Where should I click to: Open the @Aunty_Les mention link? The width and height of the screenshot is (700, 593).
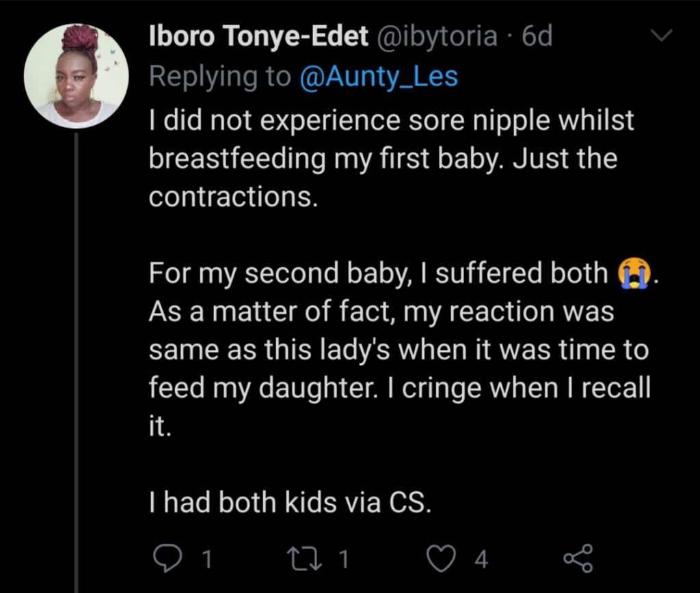[378, 77]
